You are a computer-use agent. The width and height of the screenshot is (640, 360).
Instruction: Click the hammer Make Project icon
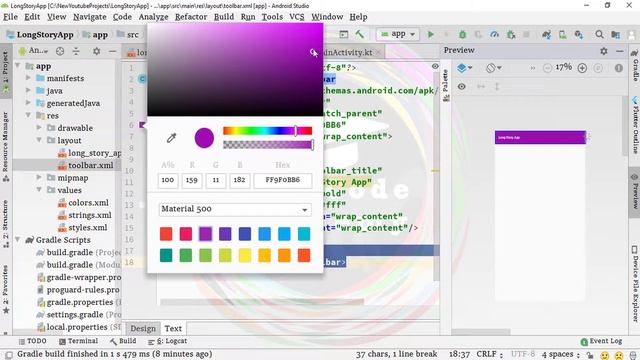(x=360, y=34)
